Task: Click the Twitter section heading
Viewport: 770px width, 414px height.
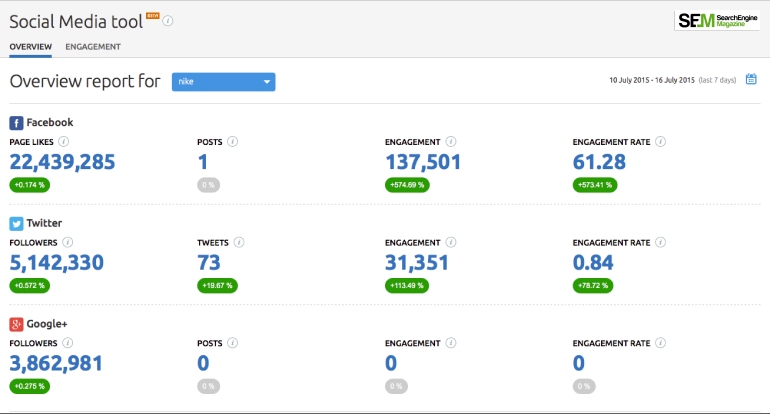Action: pyautogui.click(x=44, y=223)
